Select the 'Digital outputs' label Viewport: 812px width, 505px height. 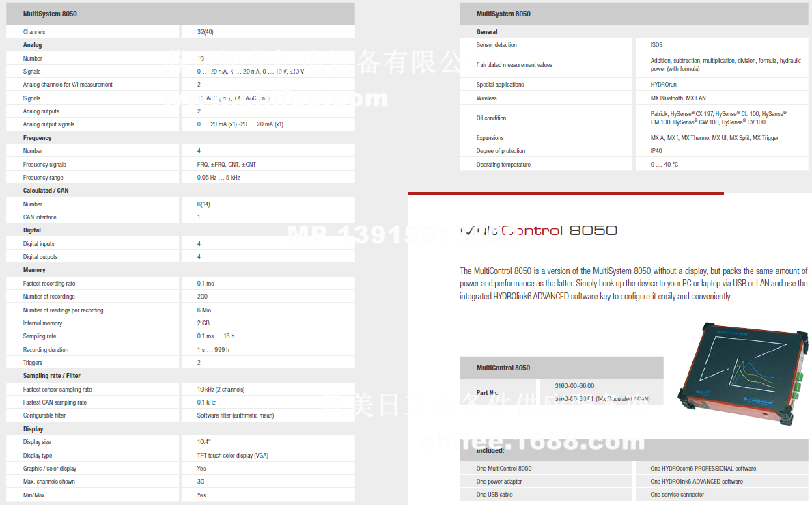[40, 257]
